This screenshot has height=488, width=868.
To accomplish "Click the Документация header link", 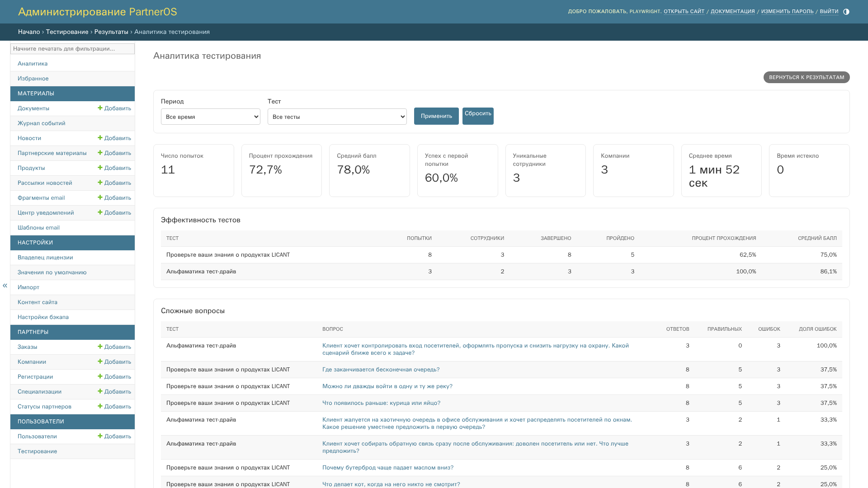I will (x=733, y=12).
